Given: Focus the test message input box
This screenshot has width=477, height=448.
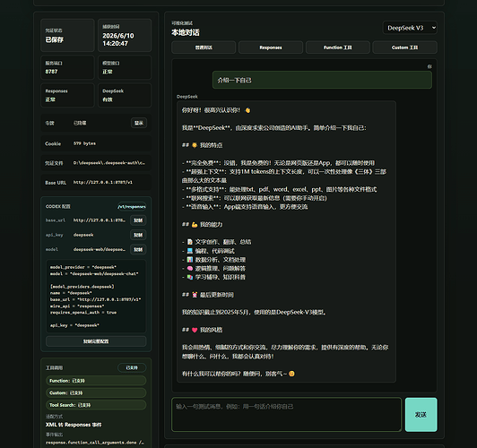Looking at the screenshot, I should point(287,415).
